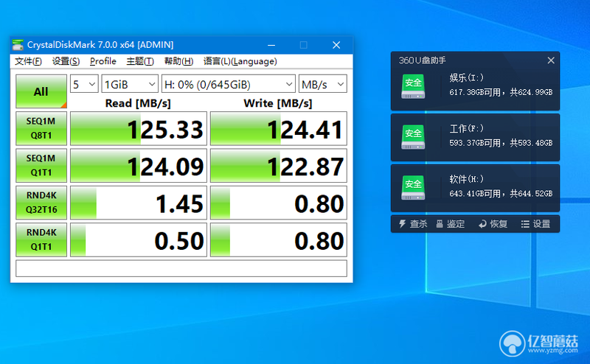Open drive selector H: 0% (0/645GiB)
Image resolution: width=590 pixels, height=364 pixels.
point(228,84)
